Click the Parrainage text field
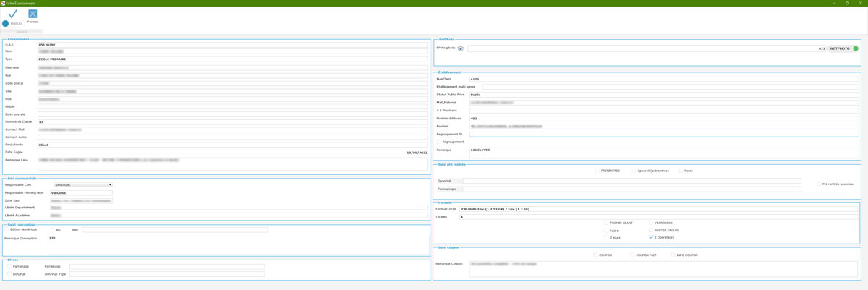868x290 pixels. (167, 266)
